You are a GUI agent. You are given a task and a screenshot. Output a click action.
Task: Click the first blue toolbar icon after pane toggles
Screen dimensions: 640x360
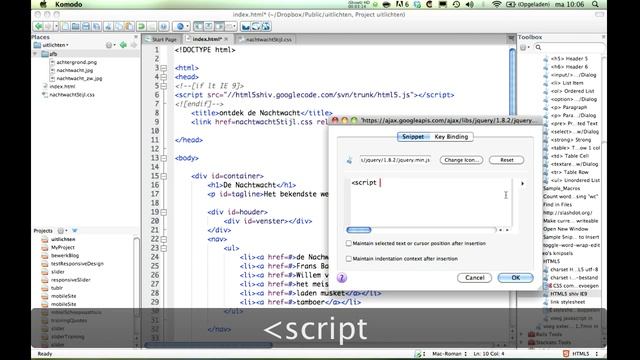(245, 27)
